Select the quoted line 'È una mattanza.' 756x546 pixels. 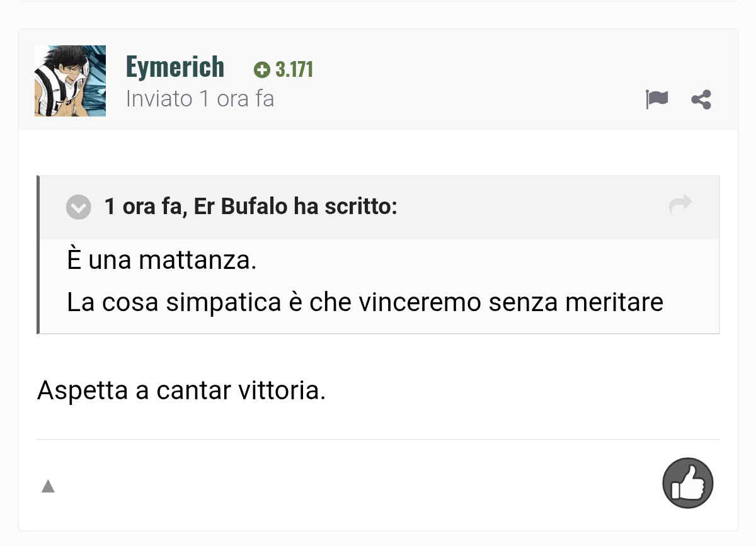pyautogui.click(x=162, y=260)
